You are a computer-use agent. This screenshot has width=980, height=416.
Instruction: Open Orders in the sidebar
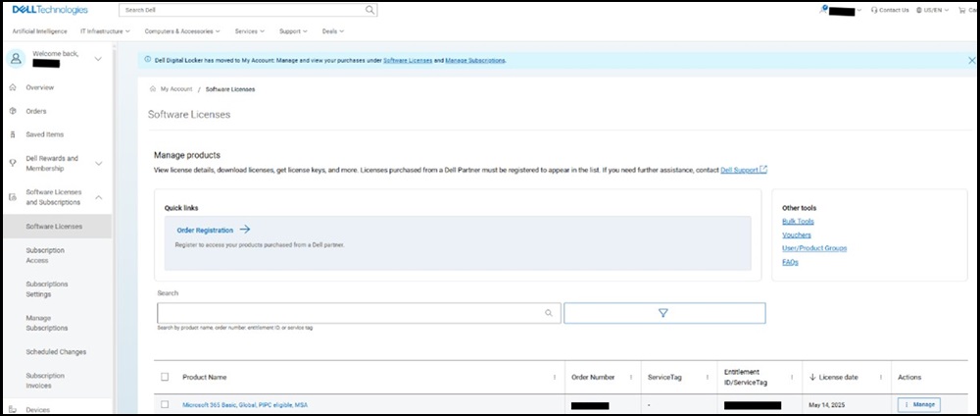coord(36,111)
